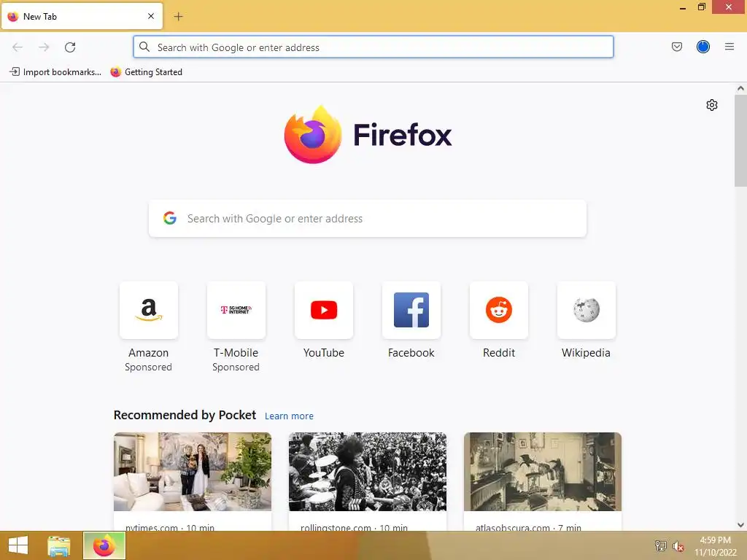Close the New Tab tab
Screen dimensions: 747x560
(x=151, y=16)
